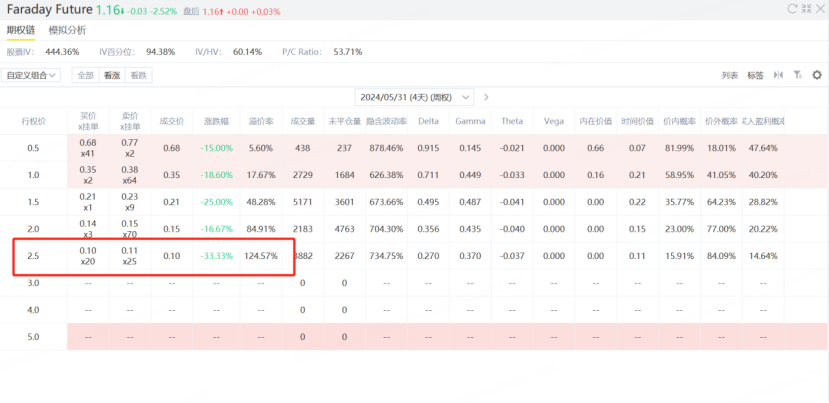Viewport: 829px width, 403px height.
Task: Click the Delta column header
Action: (x=428, y=121)
